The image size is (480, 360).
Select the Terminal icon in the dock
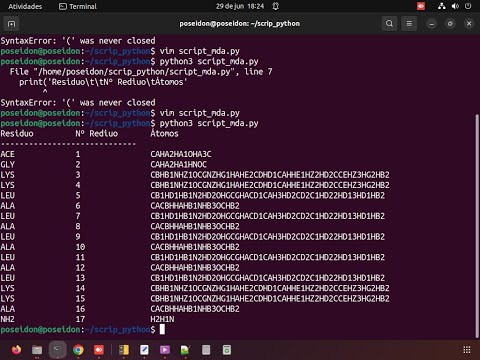click(57, 350)
